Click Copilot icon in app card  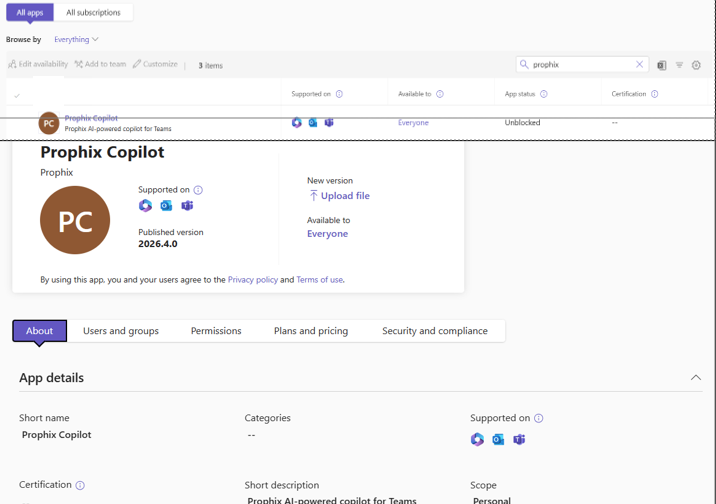click(145, 206)
